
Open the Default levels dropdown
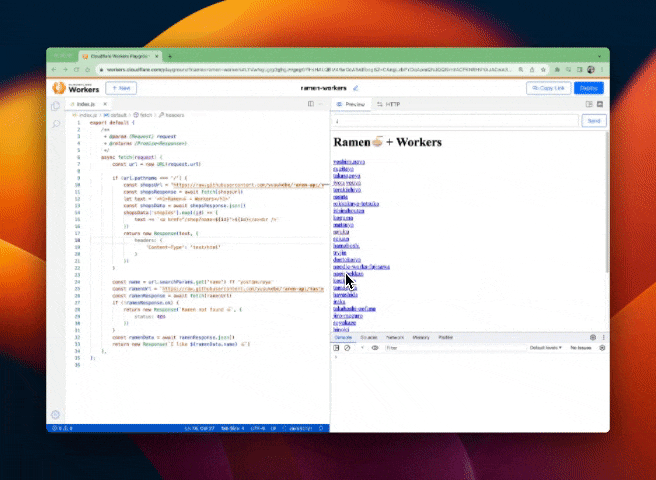pos(545,347)
